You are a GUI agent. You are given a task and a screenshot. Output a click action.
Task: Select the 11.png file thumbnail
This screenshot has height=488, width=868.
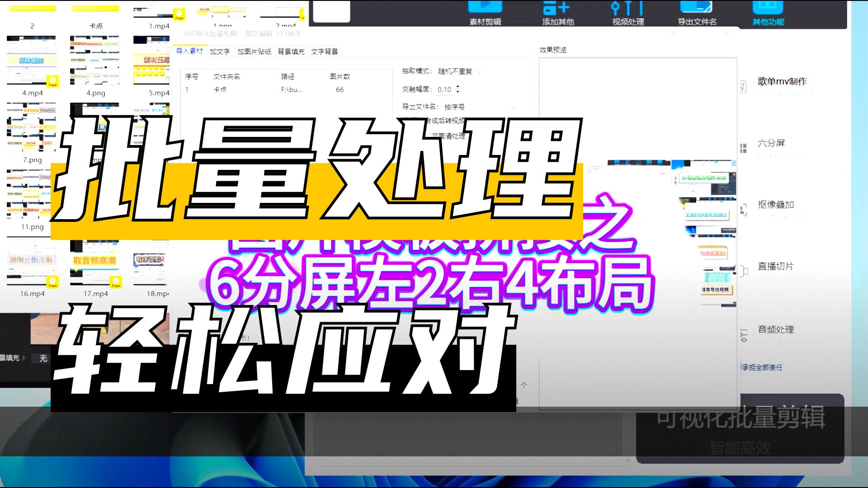point(32,194)
